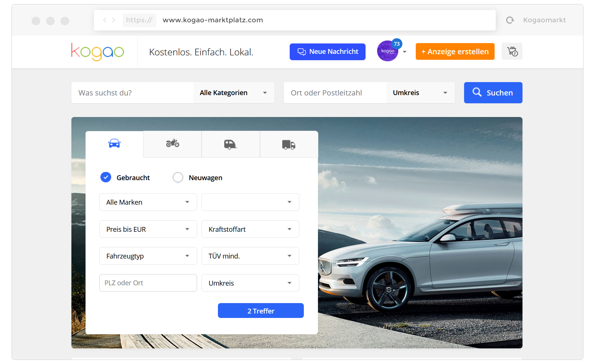Click the kogao logo
Screen dimensions: 595x364
coord(97,52)
